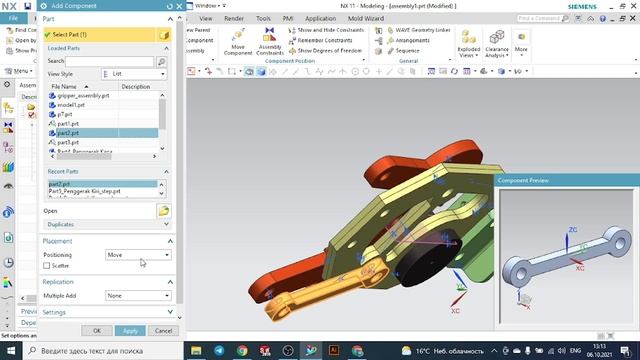The width and height of the screenshot is (640, 360).
Task: Click the Windows taskbar search box
Action: click(x=102, y=351)
